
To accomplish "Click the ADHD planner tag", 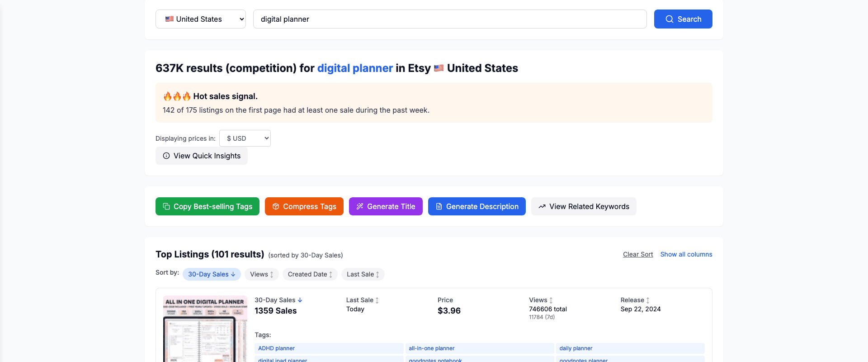I will tap(329, 348).
